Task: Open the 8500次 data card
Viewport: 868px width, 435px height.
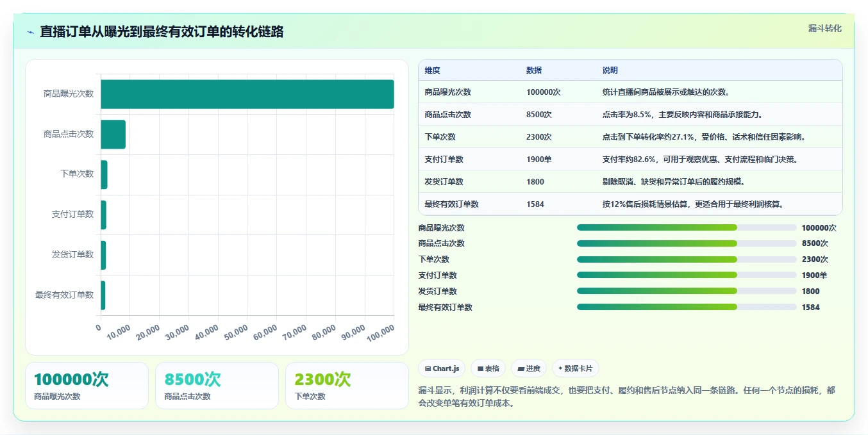Action: pos(217,386)
